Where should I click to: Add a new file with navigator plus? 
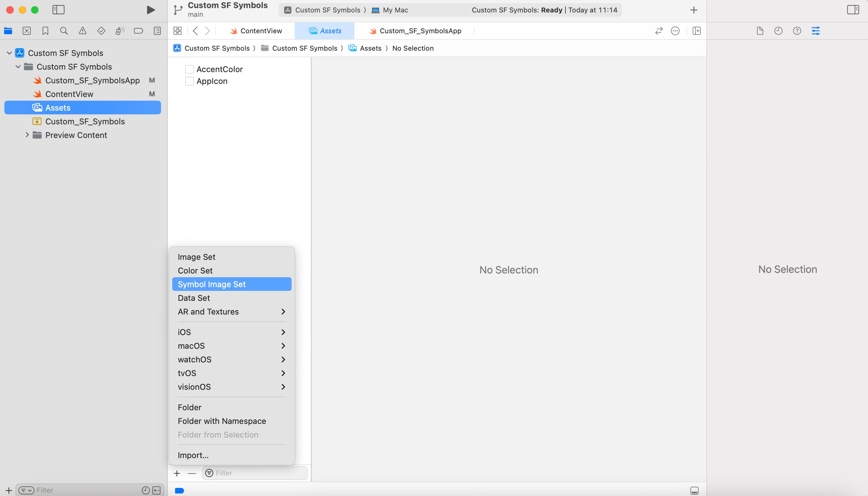[x=8, y=490]
